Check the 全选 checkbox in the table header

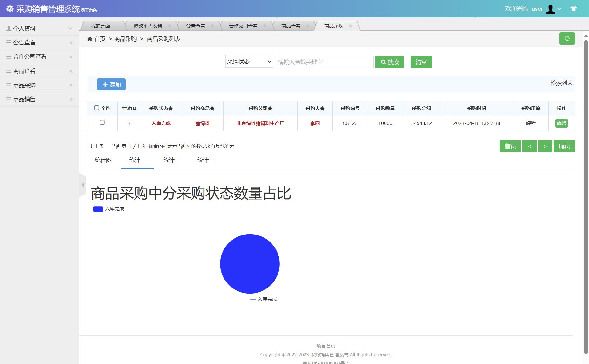point(96,108)
